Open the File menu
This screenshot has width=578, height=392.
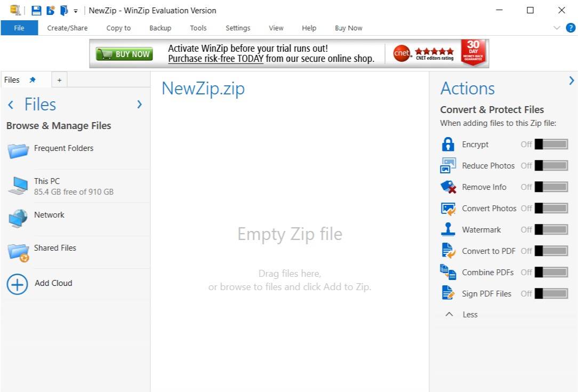coord(19,28)
